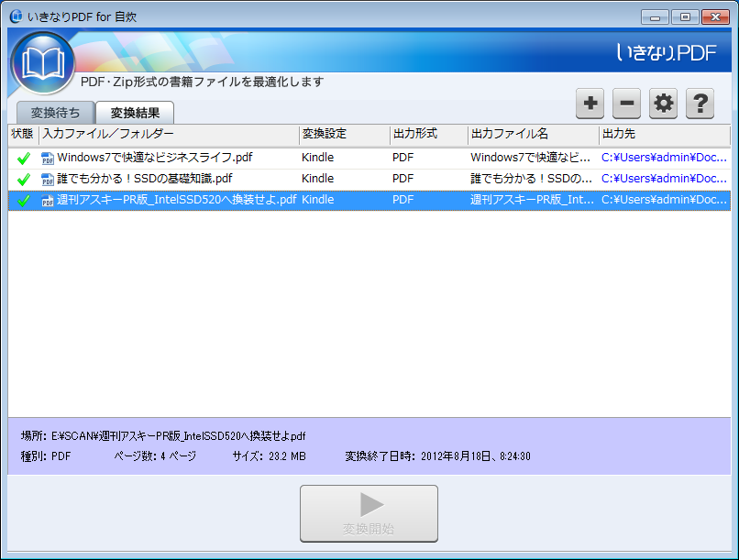The height and width of the screenshot is (560, 739).
Task: Click PDF output format in Windows7 row
Action: 403,158
